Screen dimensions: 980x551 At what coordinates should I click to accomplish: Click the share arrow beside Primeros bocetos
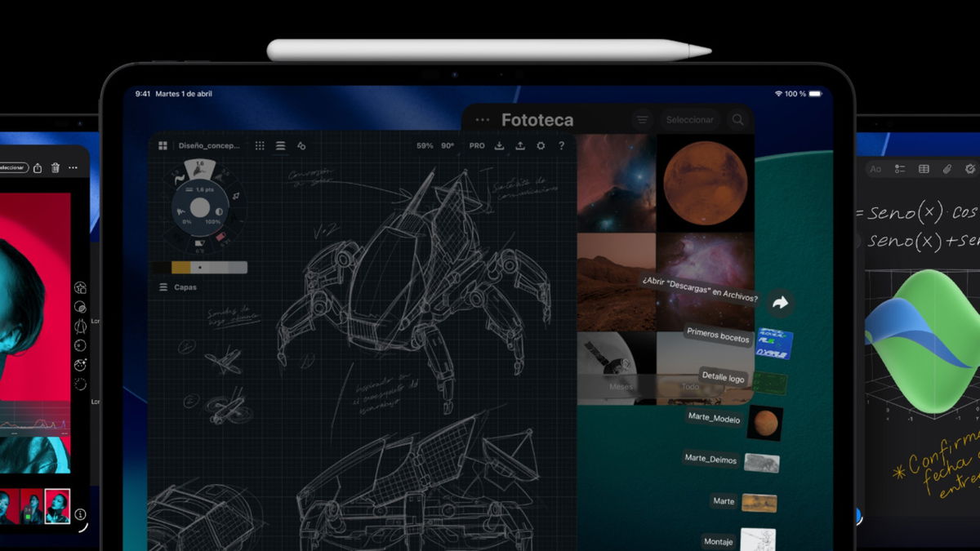tap(781, 302)
